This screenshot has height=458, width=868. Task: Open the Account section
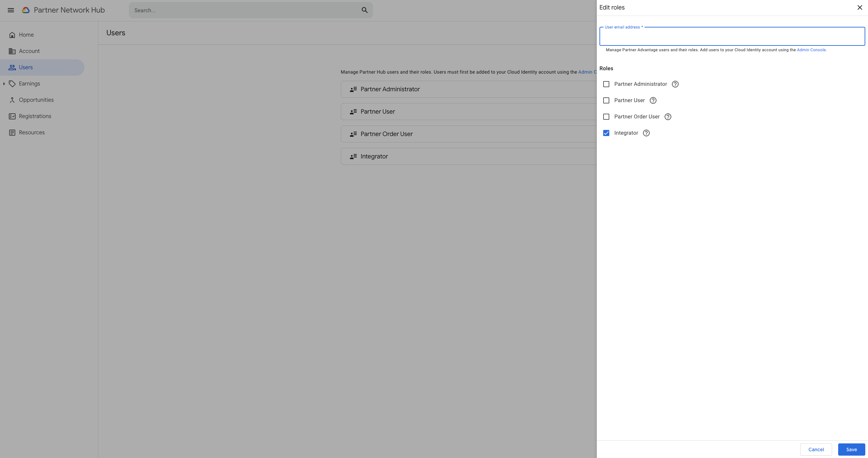tap(42, 51)
